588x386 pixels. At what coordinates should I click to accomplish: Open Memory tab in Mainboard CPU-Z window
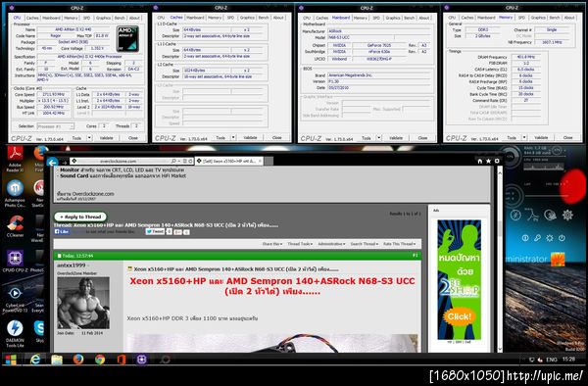[x=361, y=18]
